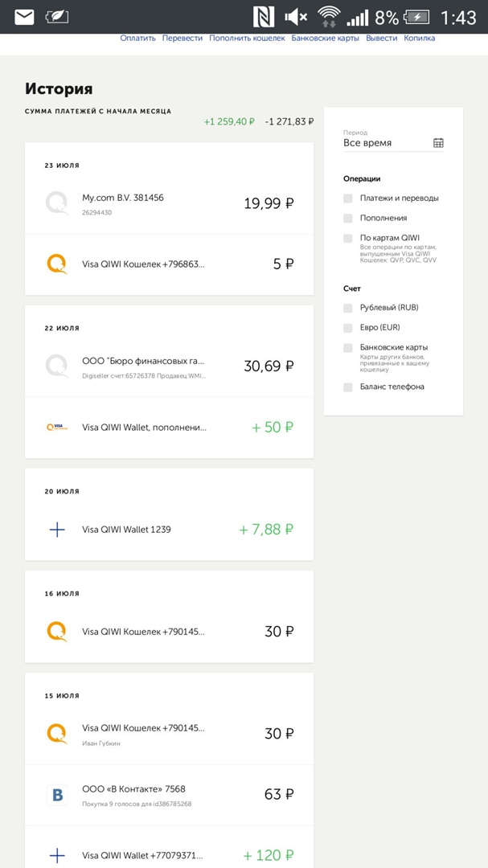The image size is (488, 868).
Task: Tap the blue plus icon for Visa QIWI Wallet 1239
Action: 57,530
